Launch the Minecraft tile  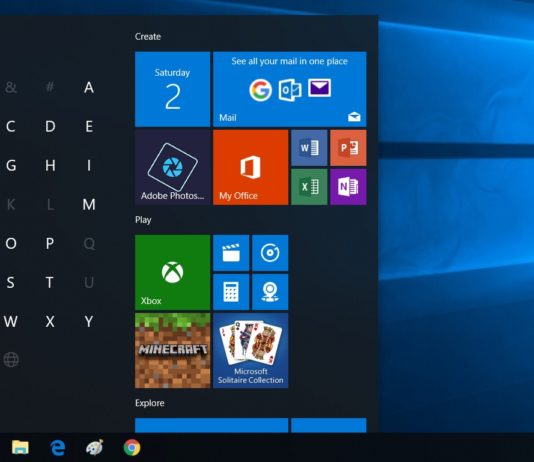(x=173, y=351)
